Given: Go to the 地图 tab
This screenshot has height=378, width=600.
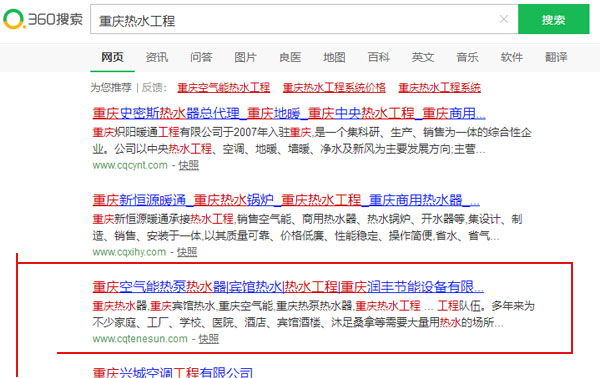Looking at the screenshot, I should click(x=334, y=57).
